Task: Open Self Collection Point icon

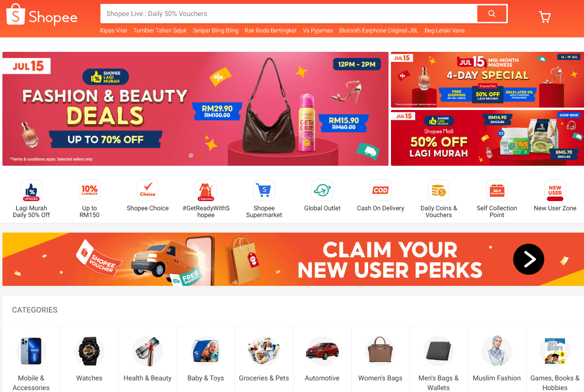Action: pyautogui.click(x=497, y=190)
